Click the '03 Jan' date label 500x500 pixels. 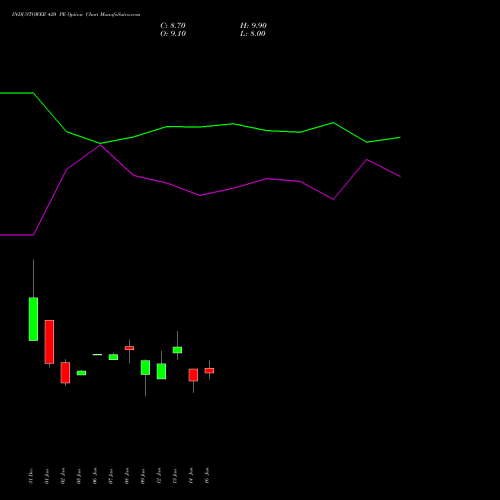[x=79, y=476]
